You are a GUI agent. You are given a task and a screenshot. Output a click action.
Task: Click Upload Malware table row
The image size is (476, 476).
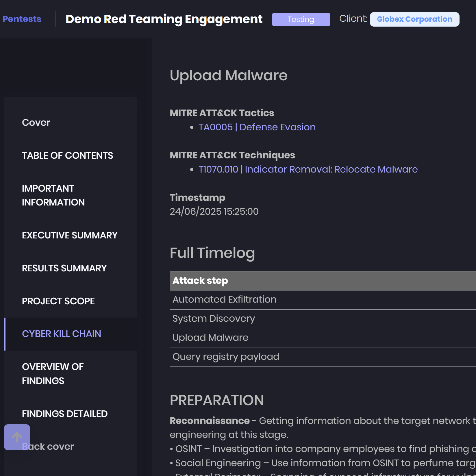tap(323, 338)
